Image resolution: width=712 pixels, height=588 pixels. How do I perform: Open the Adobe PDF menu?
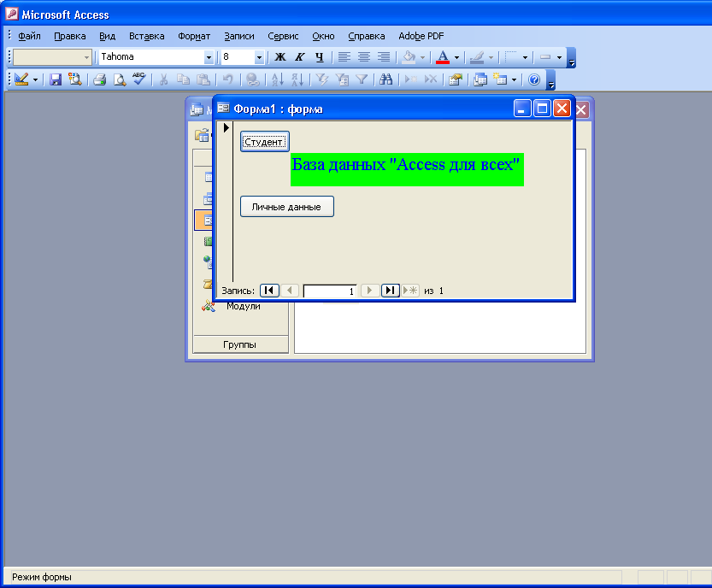[421, 36]
